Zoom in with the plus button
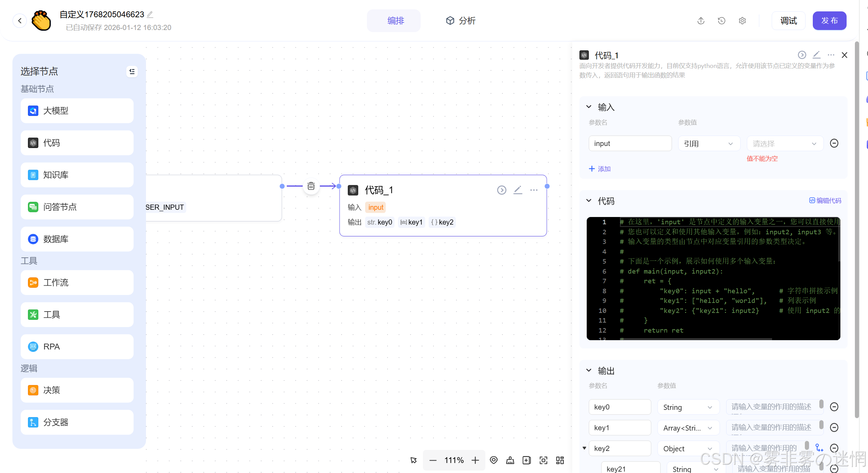868x473 pixels. [475, 460]
